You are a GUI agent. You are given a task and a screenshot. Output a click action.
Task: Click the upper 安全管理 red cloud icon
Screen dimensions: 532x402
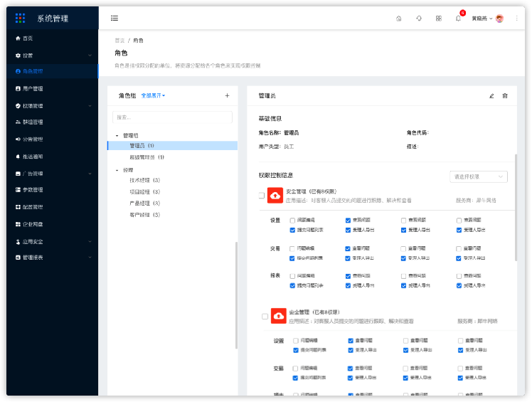[x=275, y=195]
